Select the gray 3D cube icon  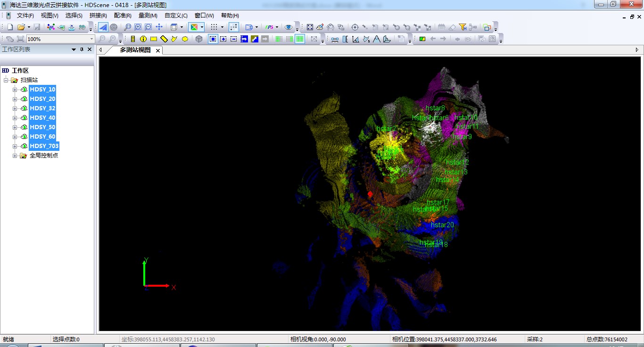(x=199, y=39)
